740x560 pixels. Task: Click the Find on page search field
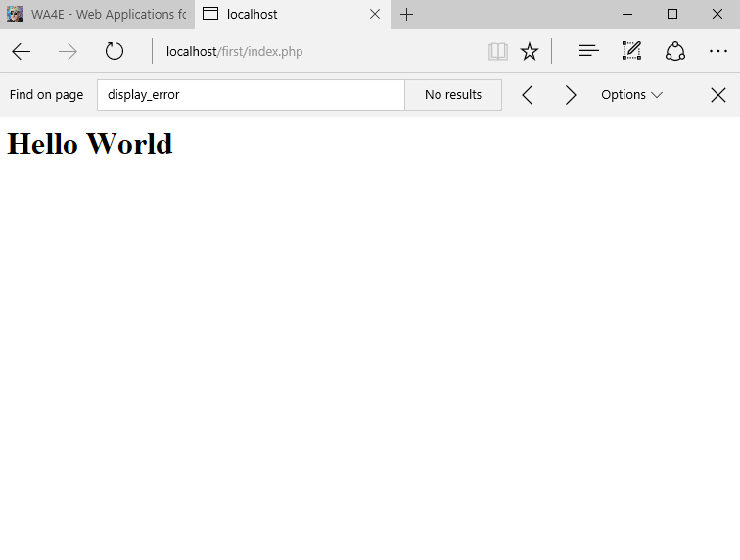tap(251, 95)
